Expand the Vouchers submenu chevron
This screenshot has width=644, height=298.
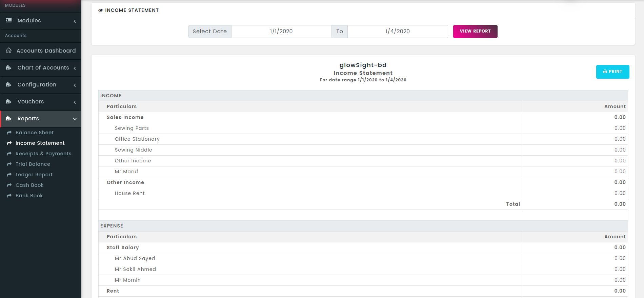coord(75,102)
